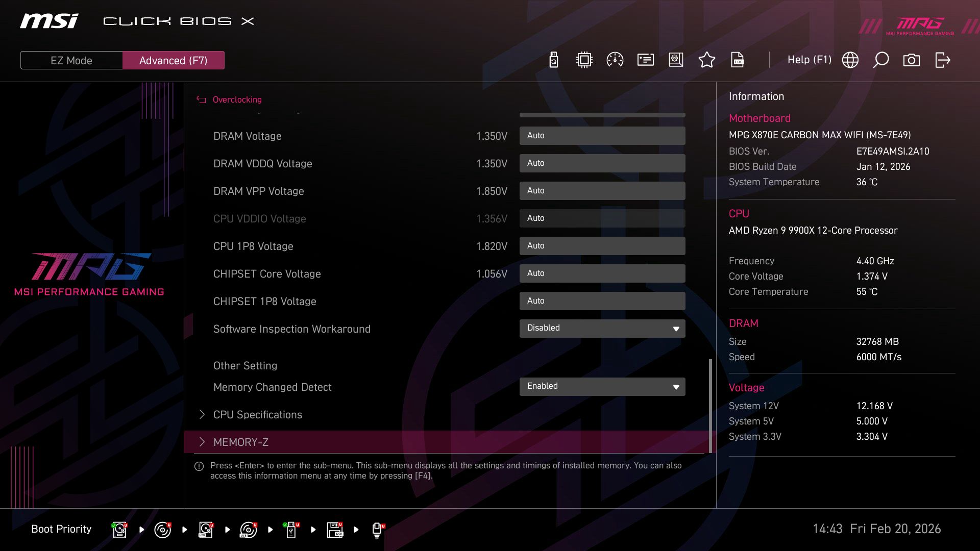Open the LOG file viewer icon
The height and width of the screenshot is (551, 980).
(x=738, y=60)
